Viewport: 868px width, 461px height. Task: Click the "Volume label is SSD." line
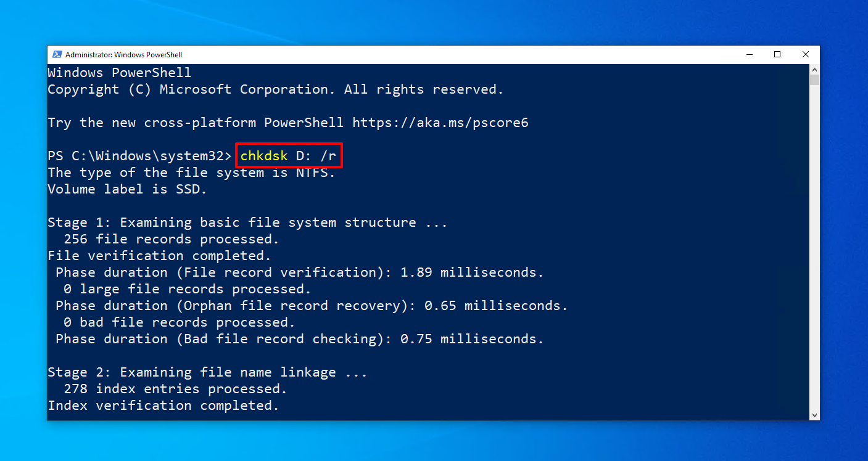(x=127, y=189)
